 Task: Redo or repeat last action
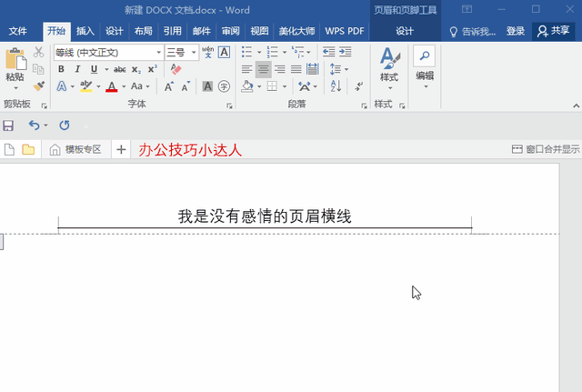65,126
